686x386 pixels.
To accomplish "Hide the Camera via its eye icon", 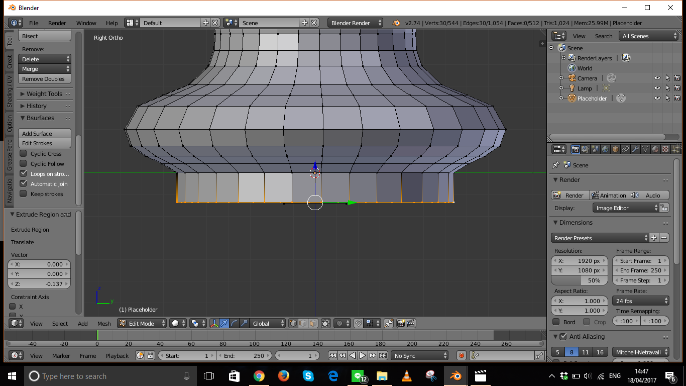I will 657,78.
